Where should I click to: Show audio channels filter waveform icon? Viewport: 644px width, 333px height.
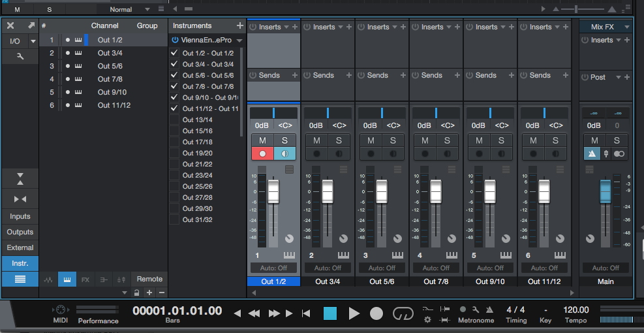point(48,279)
